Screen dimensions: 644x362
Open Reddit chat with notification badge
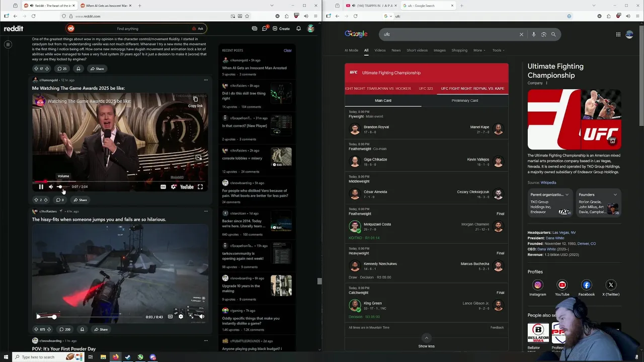pos(265,29)
